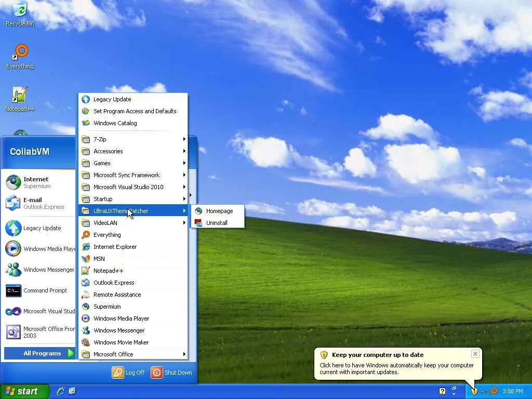The height and width of the screenshot is (399, 532).
Task: Start Remote Assistance
Action: click(x=133, y=295)
